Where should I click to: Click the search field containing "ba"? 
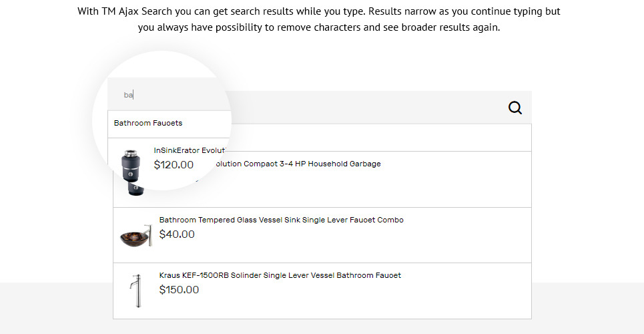(x=167, y=95)
